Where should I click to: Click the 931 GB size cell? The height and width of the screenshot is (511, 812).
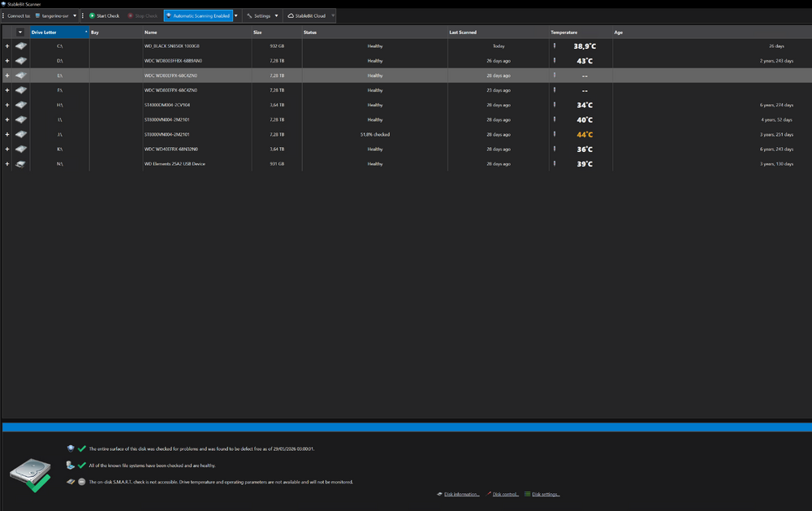277,164
